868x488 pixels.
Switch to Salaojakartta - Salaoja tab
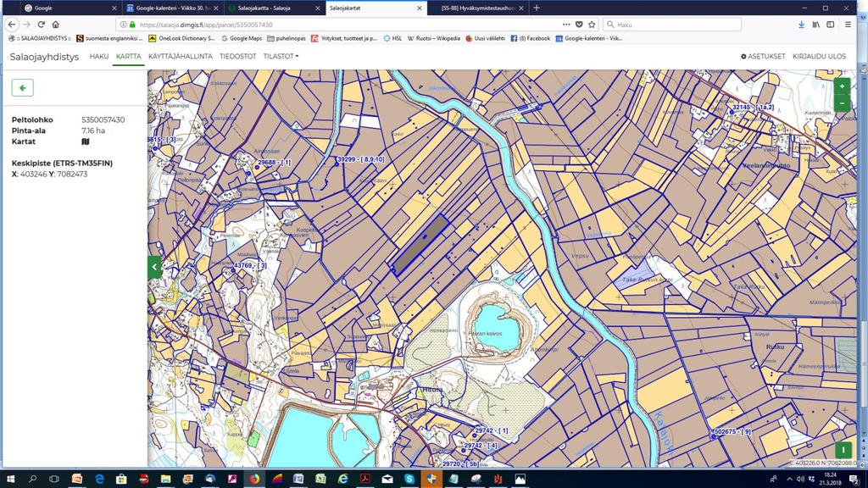click(x=274, y=8)
